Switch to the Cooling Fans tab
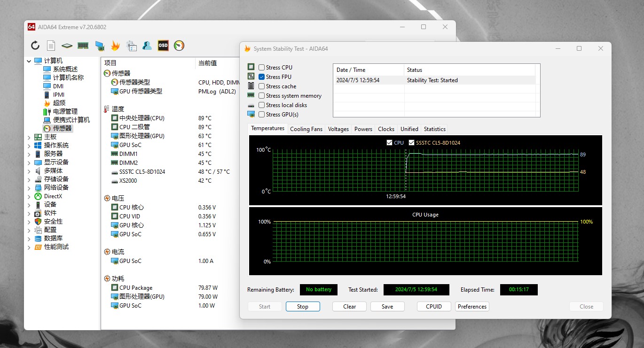The image size is (644, 348). (306, 129)
